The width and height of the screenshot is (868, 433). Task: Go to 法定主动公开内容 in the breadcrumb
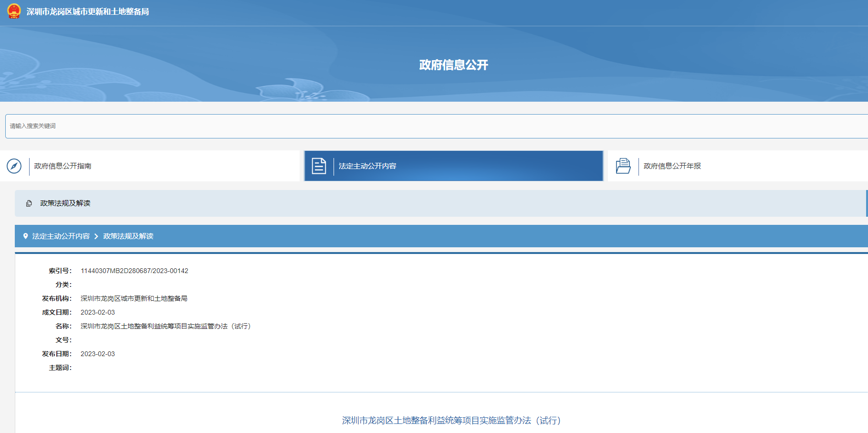(x=61, y=236)
